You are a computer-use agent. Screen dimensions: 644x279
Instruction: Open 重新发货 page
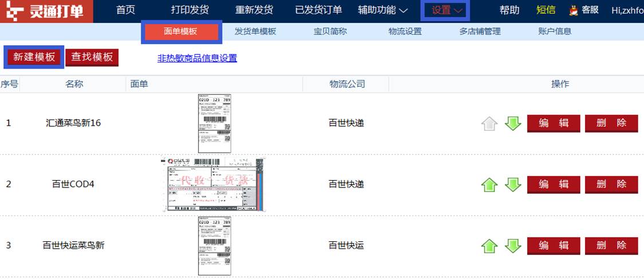click(254, 10)
